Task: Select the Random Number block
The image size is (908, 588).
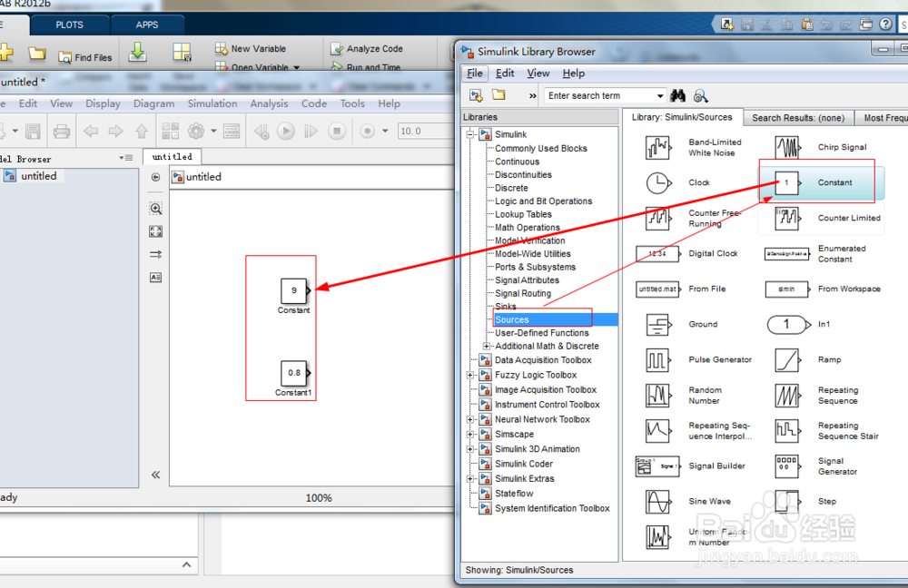Action: (658, 396)
